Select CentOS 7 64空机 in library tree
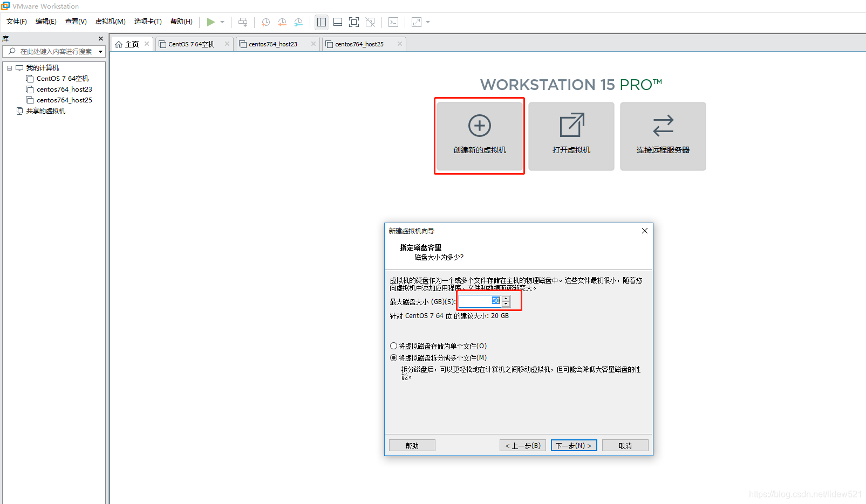Viewport: 866px width, 504px height. (x=63, y=79)
